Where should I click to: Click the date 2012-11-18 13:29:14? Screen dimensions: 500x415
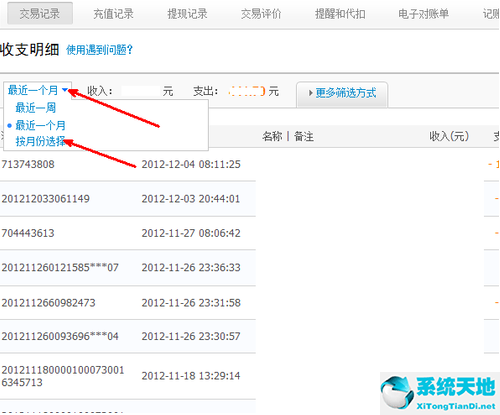[191, 376]
